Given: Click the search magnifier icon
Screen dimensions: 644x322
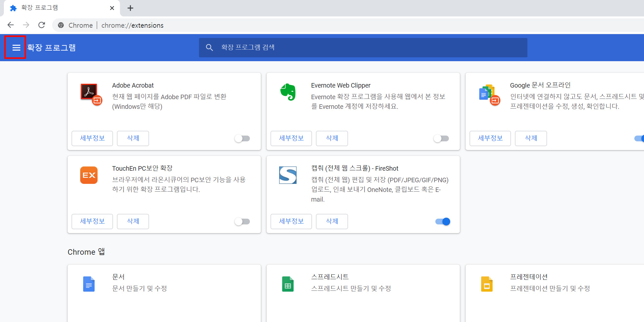Looking at the screenshot, I should [209, 48].
